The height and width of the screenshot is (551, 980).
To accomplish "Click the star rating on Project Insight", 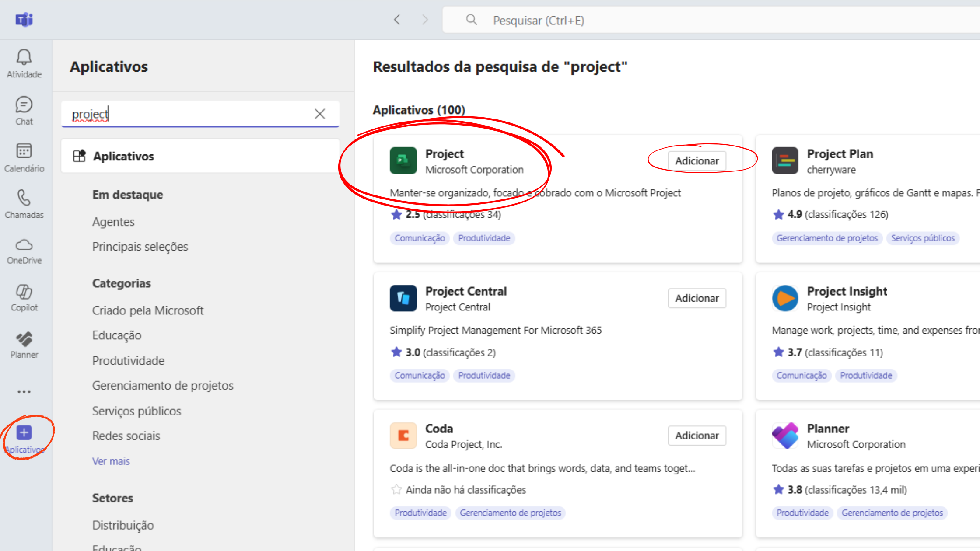I will [x=778, y=352].
